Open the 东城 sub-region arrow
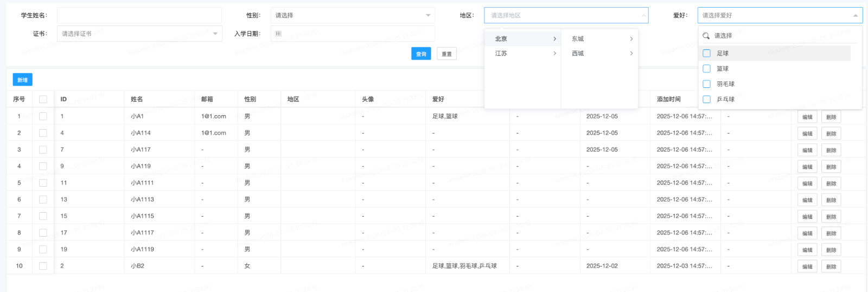 tap(631, 39)
